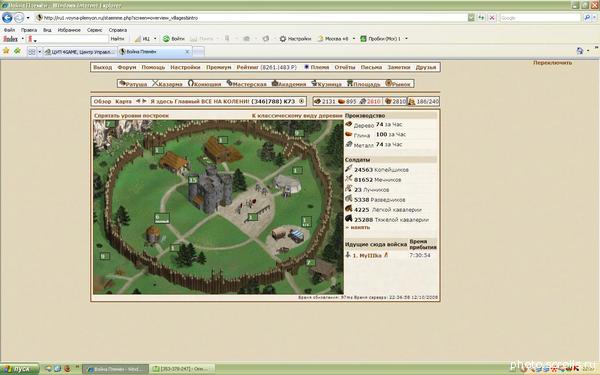Switch to classic village view link

click(x=297, y=115)
